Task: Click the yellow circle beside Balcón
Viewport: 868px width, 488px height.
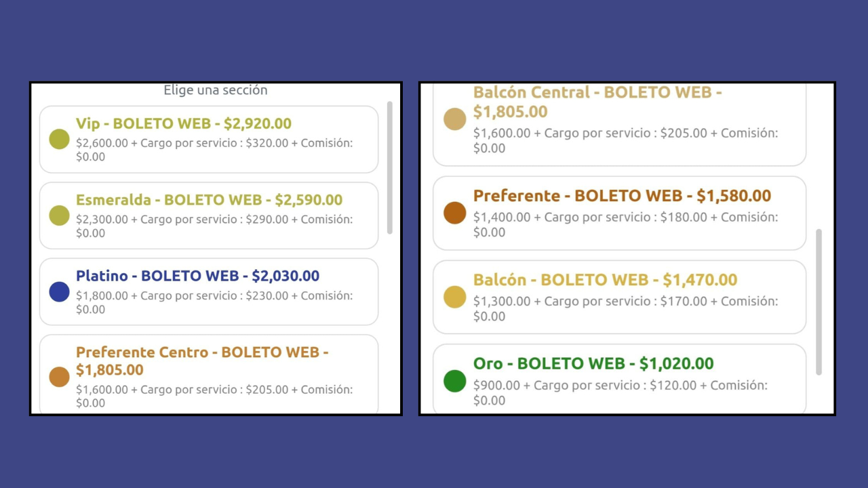Action: point(454,297)
